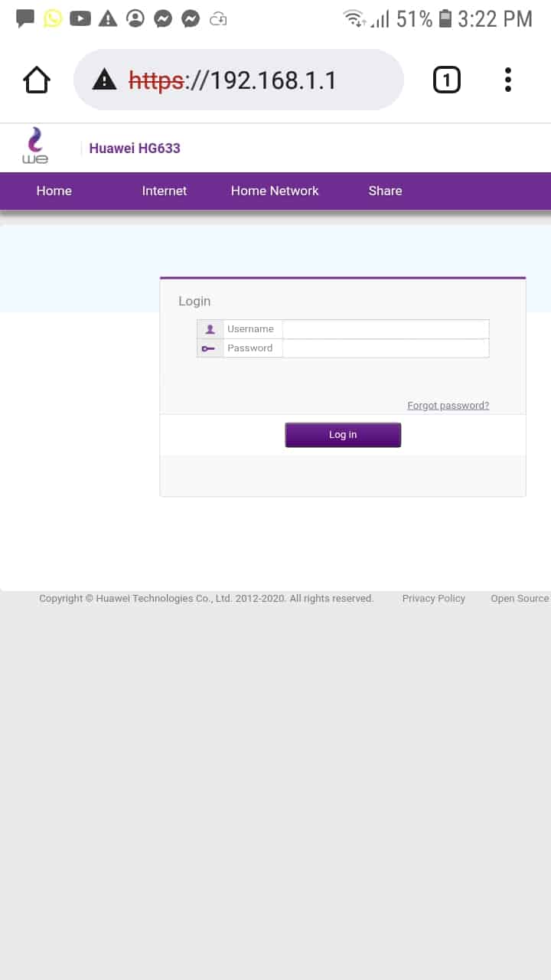
Task: Click the key icon beside Password
Action: coord(210,348)
